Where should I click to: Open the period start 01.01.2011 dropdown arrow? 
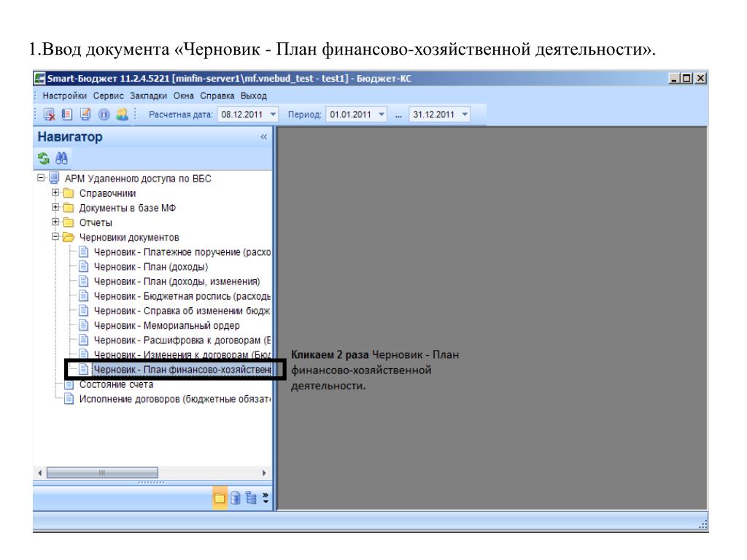(382, 114)
